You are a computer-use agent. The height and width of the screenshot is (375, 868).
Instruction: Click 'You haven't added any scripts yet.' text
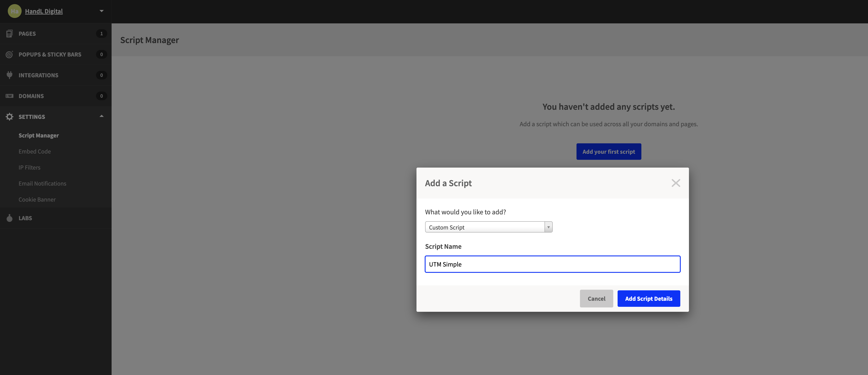click(609, 107)
